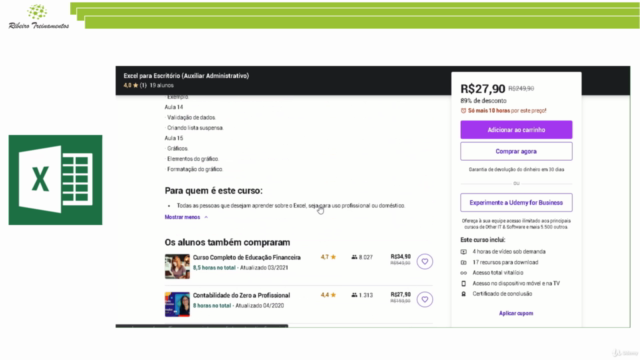640x360 pixels.
Task: Click the students icon beside 8.027
Action: (x=354, y=257)
